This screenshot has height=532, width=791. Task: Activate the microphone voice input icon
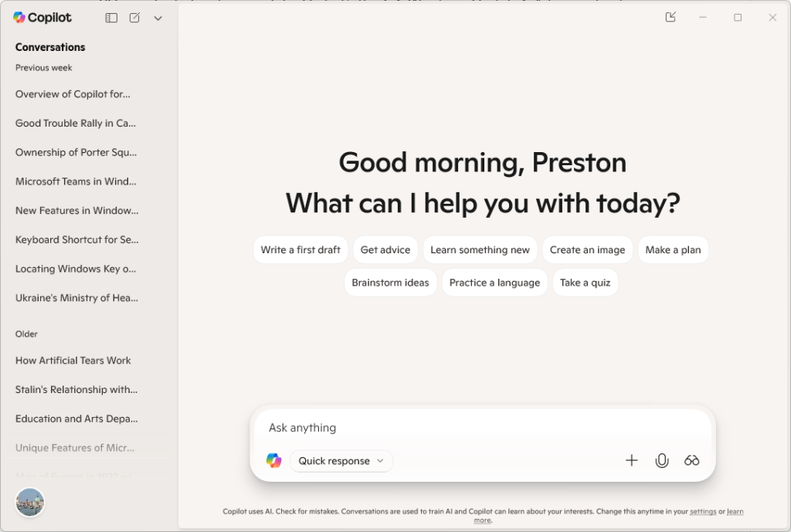click(x=661, y=460)
